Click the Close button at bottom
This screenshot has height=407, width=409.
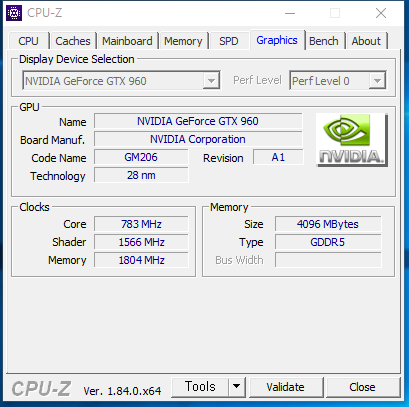(362, 387)
